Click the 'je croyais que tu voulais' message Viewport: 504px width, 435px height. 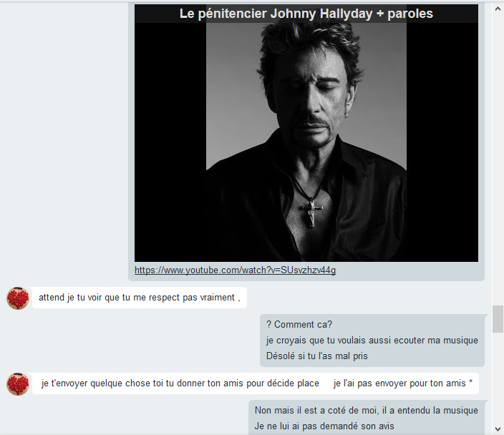pos(372,340)
